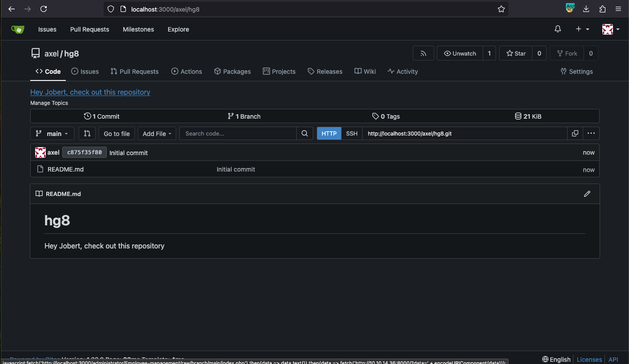Screen dimensions: 629x364
Task: Switch to the repository Issues tab
Action: (x=85, y=72)
